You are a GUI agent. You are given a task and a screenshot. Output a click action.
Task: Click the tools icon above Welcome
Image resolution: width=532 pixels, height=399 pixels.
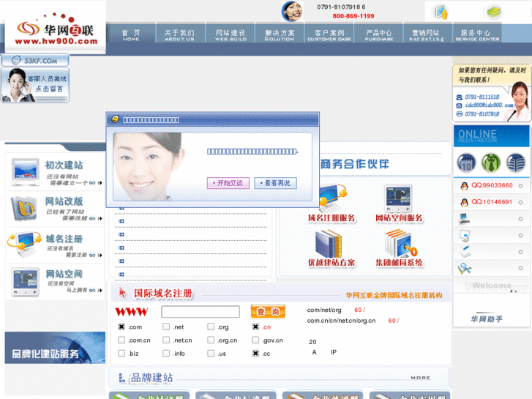465,268
